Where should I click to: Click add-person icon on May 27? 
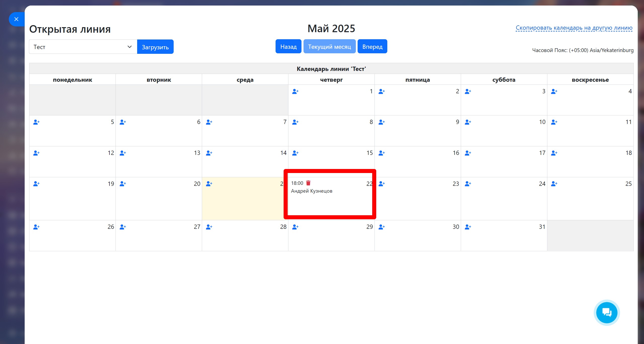click(123, 227)
